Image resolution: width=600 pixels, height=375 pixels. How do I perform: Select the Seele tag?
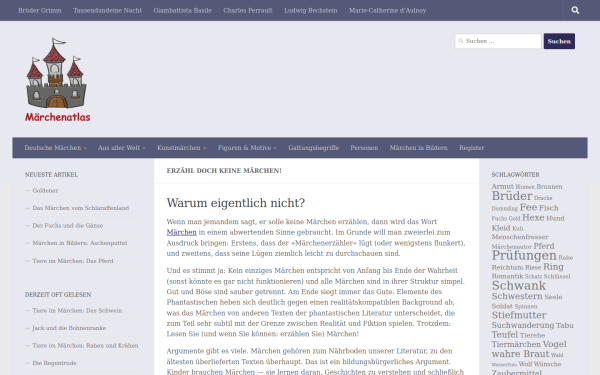(x=553, y=297)
